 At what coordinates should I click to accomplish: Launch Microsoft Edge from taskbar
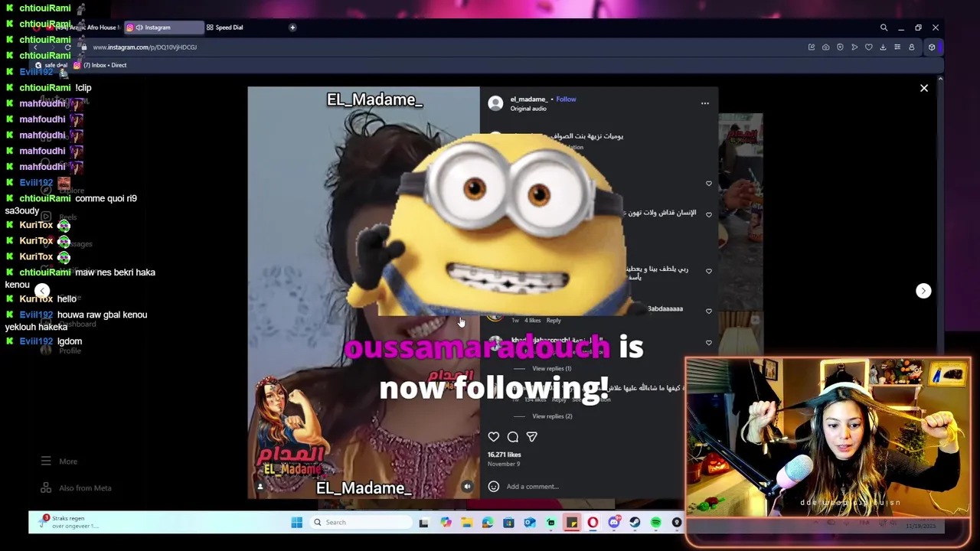[x=488, y=523]
